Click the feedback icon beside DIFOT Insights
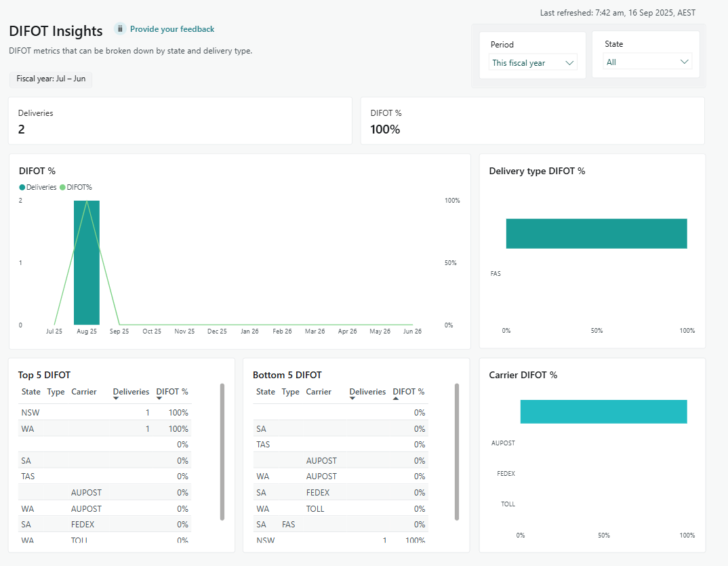The height and width of the screenshot is (566, 728). tap(120, 29)
